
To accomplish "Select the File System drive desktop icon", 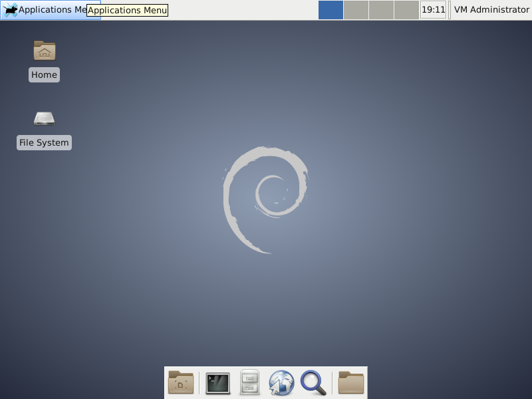I will click(x=45, y=118).
